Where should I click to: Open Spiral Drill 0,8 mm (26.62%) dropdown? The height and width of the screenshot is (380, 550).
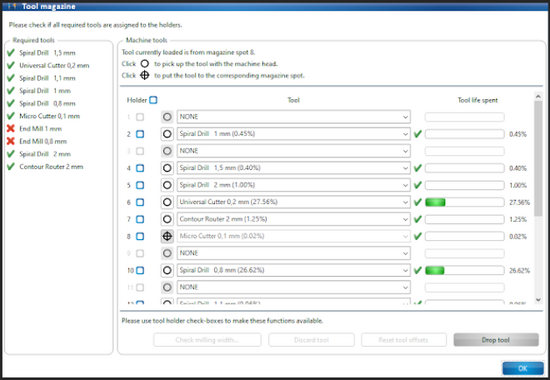click(x=294, y=270)
